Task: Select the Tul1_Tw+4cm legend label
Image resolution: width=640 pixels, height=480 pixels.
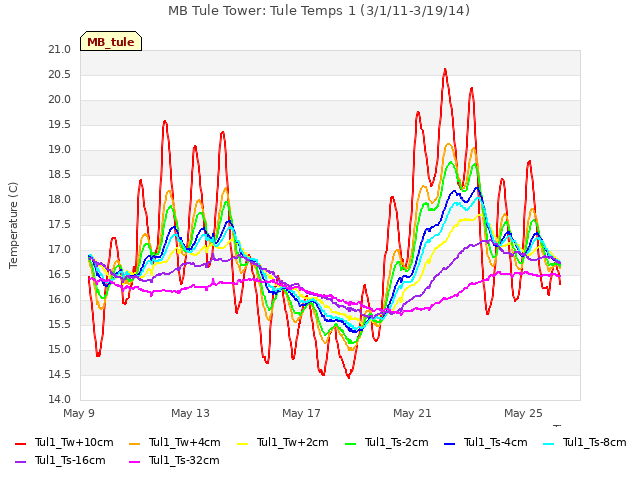Action: point(184,442)
